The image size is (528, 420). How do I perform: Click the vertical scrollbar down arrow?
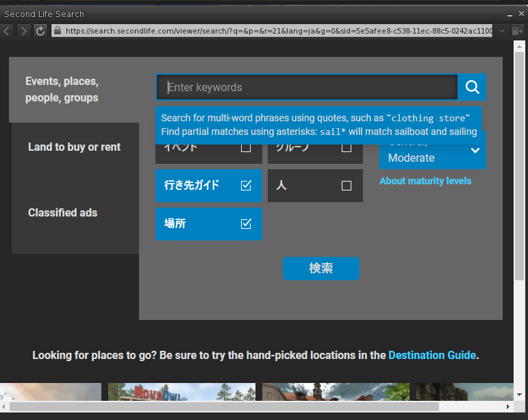[x=519, y=395]
